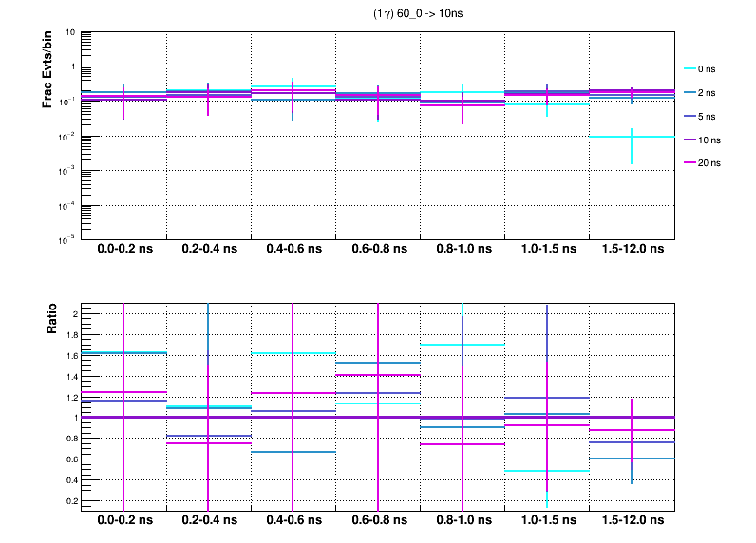The width and height of the screenshot is (756, 543).
Task: Select ratio plot's 1.0-1.5 ns bin label
Action: click(x=546, y=521)
